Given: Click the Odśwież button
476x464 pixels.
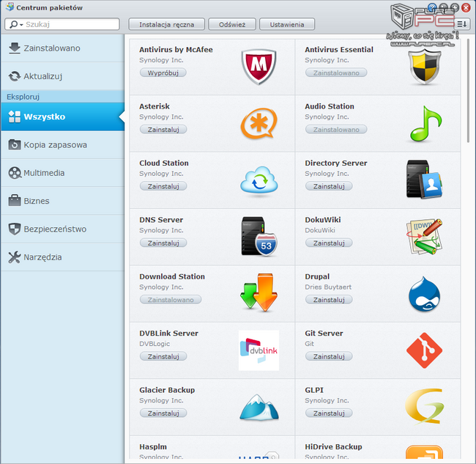Looking at the screenshot, I should (x=232, y=24).
